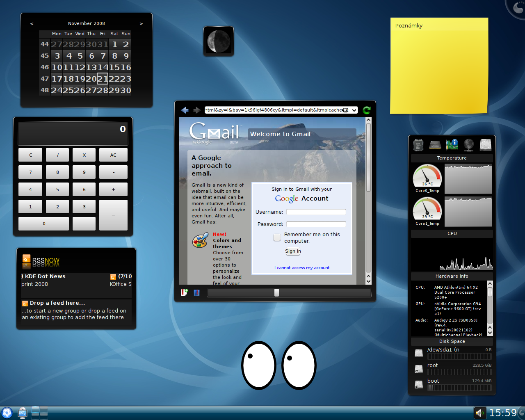Click the moon phase widget
This screenshot has width=525, height=420.
tap(219, 41)
